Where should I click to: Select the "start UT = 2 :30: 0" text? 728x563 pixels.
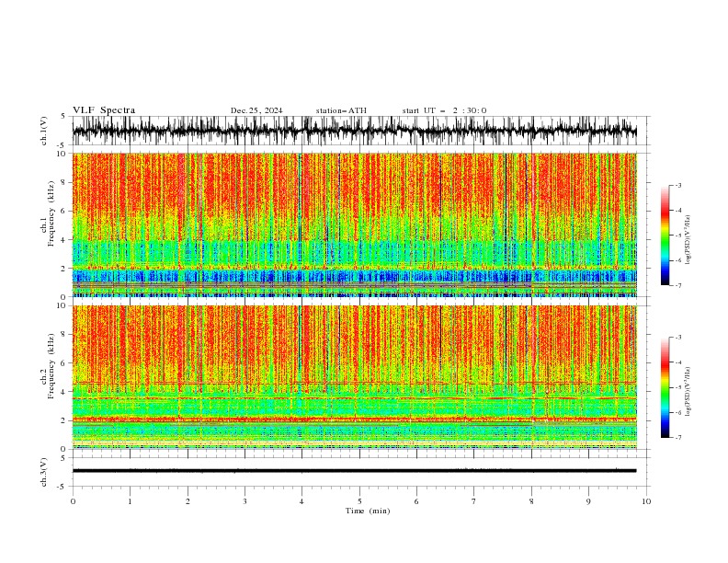[x=444, y=110]
